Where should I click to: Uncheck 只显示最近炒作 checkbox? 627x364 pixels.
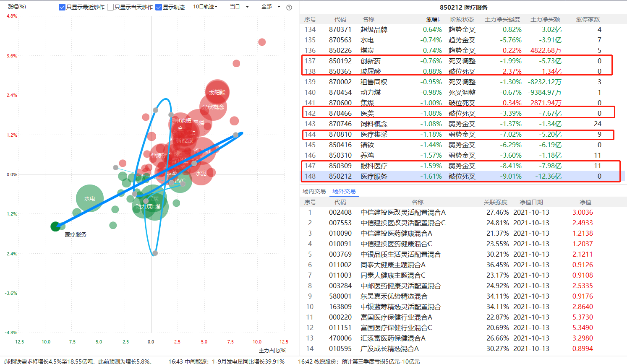point(62,7)
